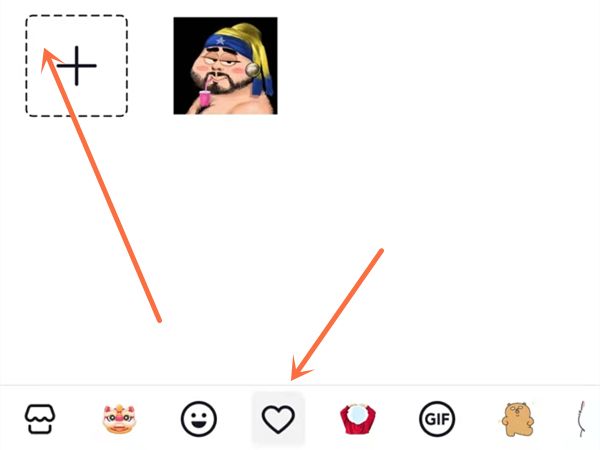The image size is (600, 450).
Task: Click the teddy bear sticker icon
Action: coord(517,419)
